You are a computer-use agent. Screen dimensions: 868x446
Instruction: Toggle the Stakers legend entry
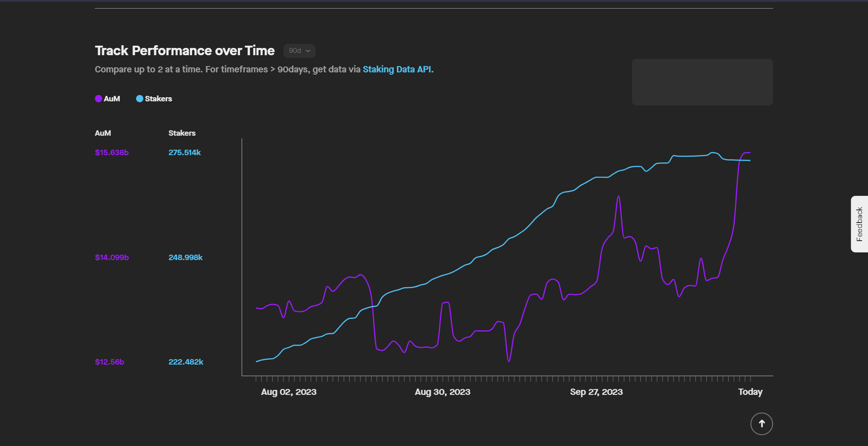coord(154,99)
